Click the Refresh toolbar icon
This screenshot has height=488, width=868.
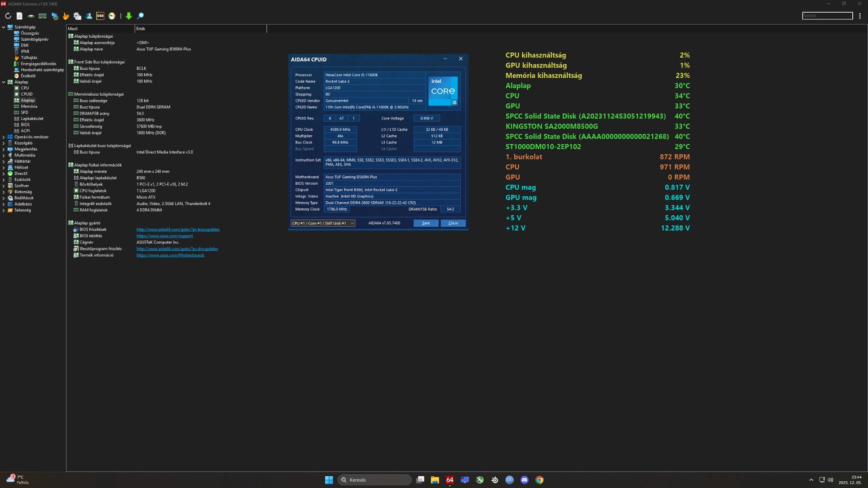tap(8, 16)
